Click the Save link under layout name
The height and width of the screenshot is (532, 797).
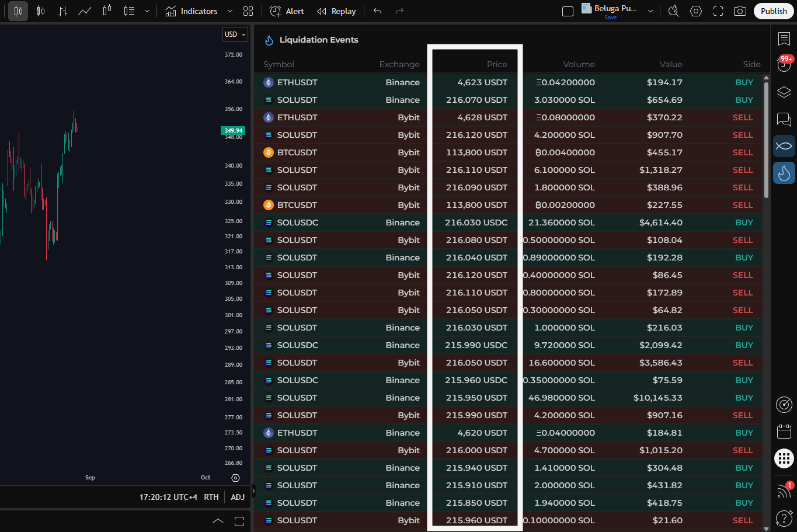(610, 18)
